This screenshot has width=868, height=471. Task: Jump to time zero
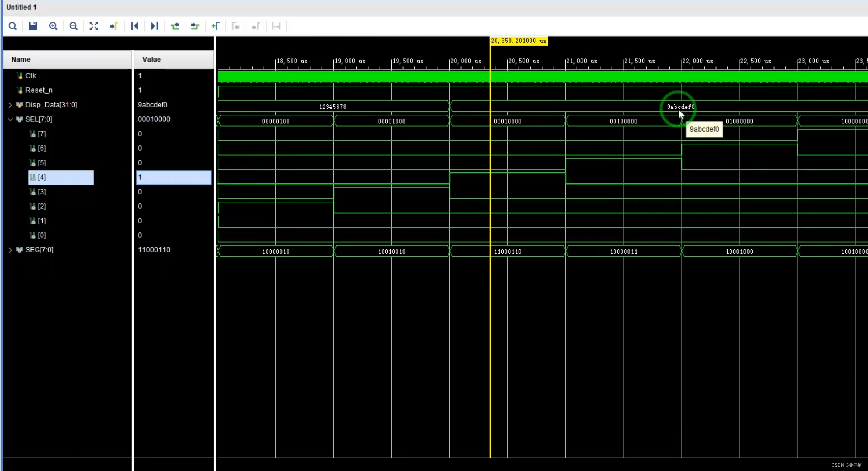point(134,26)
